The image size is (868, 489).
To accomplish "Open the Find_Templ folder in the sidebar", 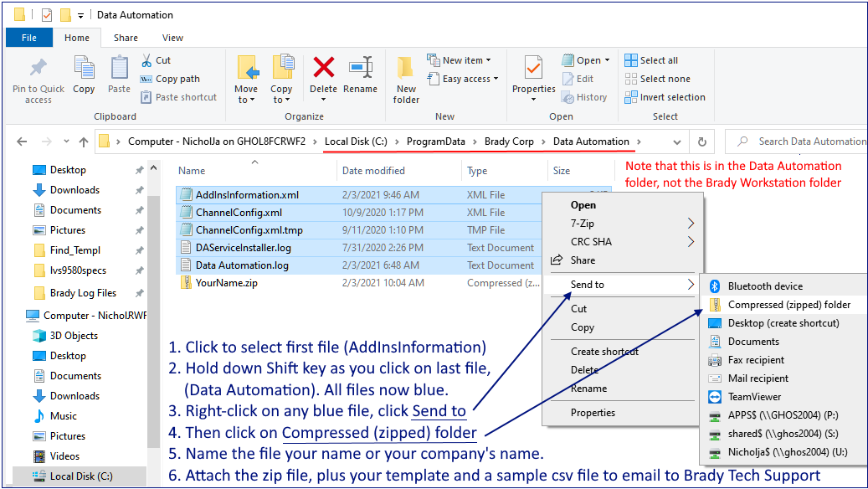I will (75, 250).
